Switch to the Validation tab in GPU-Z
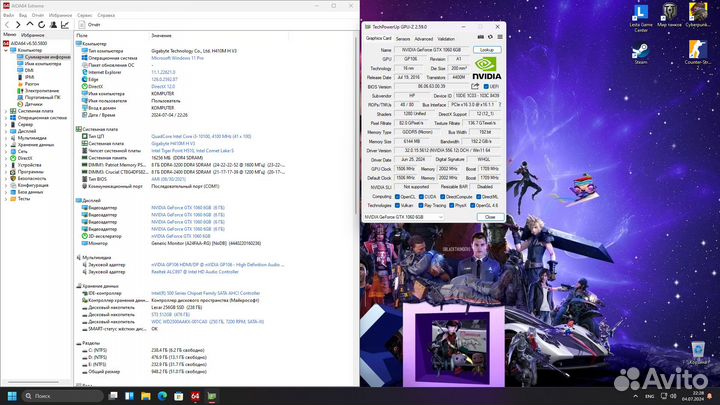This screenshot has width=720, height=405. [x=446, y=39]
